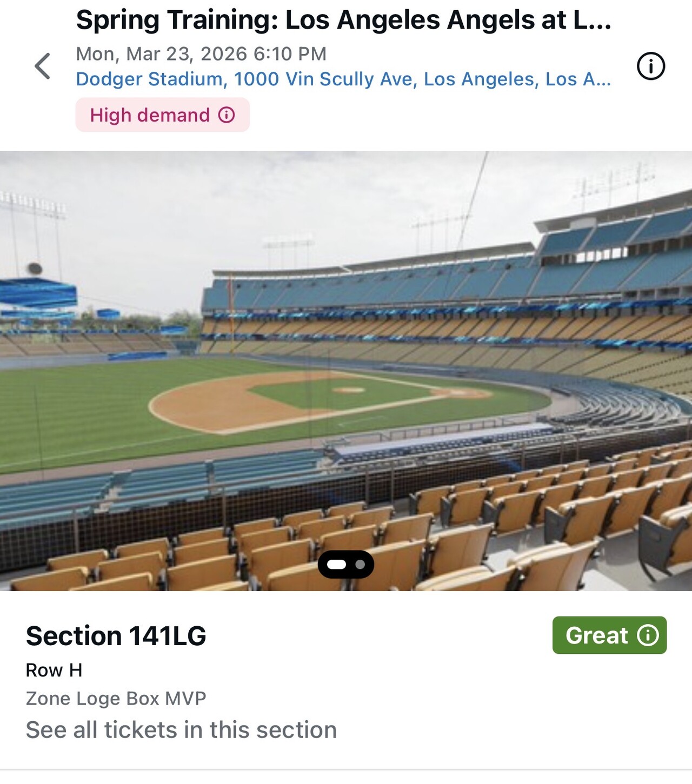This screenshot has width=692, height=784.
Task: Switch to second photo via gray carousel dot
Action: pyautogui.click(x=360, y=565)
